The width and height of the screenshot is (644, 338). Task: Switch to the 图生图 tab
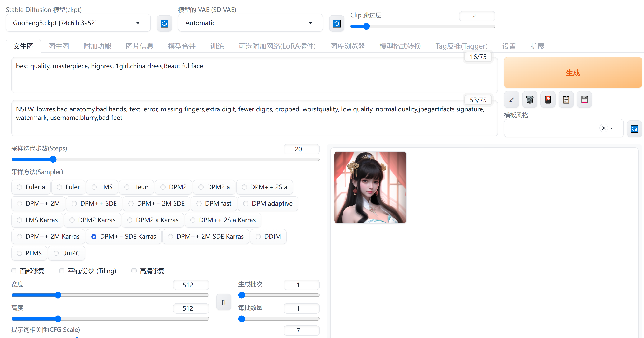[x=59, y=46]
